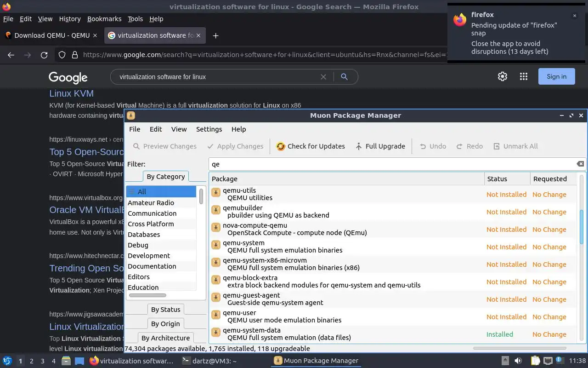
Task: Select the Editors category
Action: (161, 277)
